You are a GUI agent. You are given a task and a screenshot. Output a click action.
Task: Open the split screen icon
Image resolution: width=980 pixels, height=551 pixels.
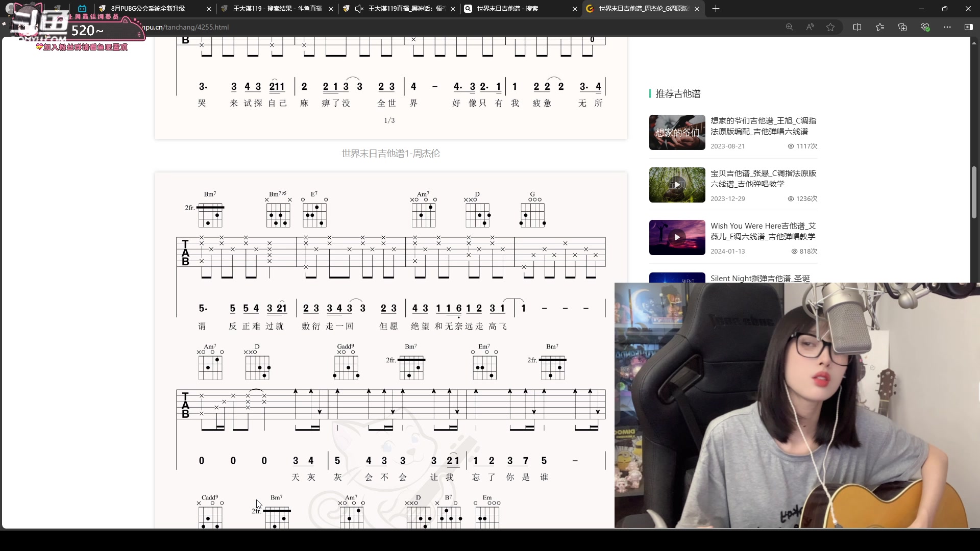pos(857,27)
